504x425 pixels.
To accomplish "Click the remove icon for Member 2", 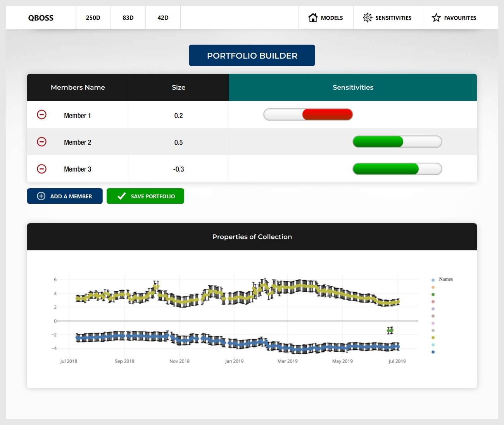I will click(x=41, y=142).
